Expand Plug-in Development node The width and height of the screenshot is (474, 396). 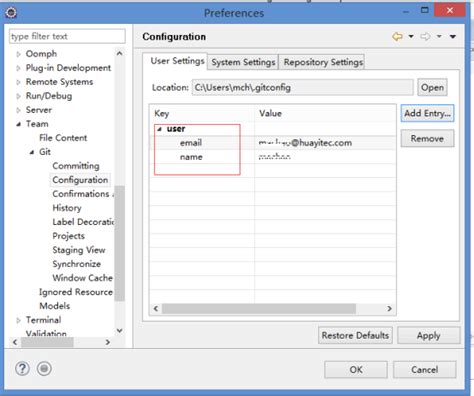click(18, 68)
